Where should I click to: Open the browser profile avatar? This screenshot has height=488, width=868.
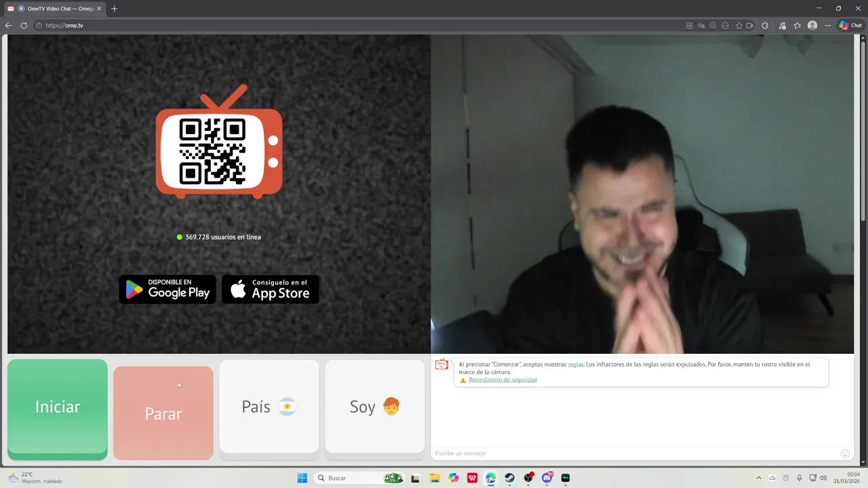click(x=812, y=26)
